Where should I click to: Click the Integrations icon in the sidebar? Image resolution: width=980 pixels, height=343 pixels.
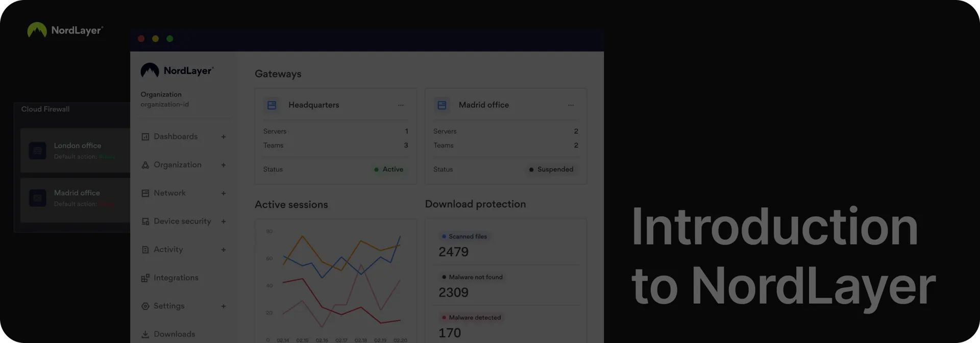[145, 278]
